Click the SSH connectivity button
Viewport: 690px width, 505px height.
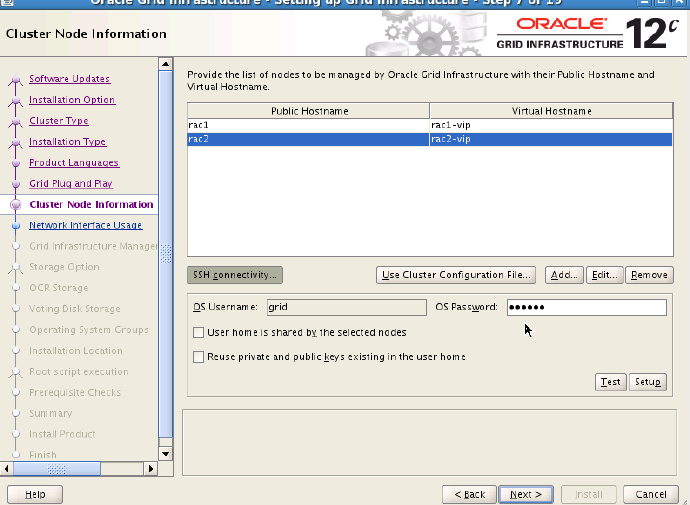235,275
